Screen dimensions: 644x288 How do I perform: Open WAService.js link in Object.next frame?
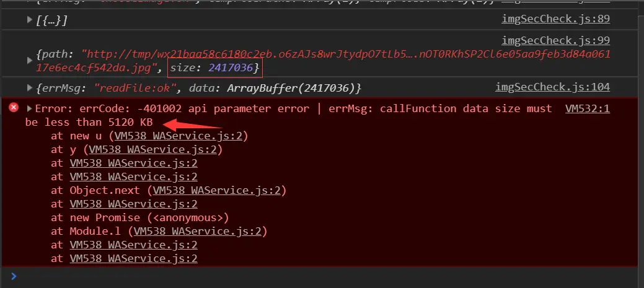(x=217, y=190)
